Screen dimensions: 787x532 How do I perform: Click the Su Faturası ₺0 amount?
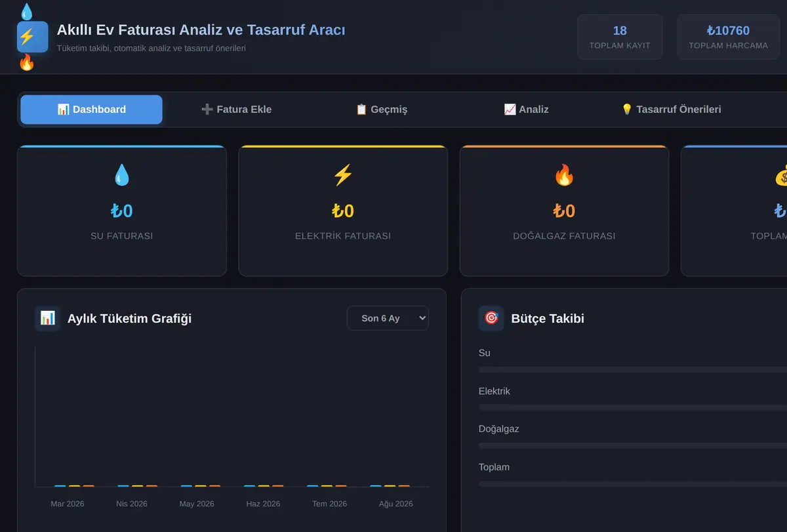[x=122, y=211]
